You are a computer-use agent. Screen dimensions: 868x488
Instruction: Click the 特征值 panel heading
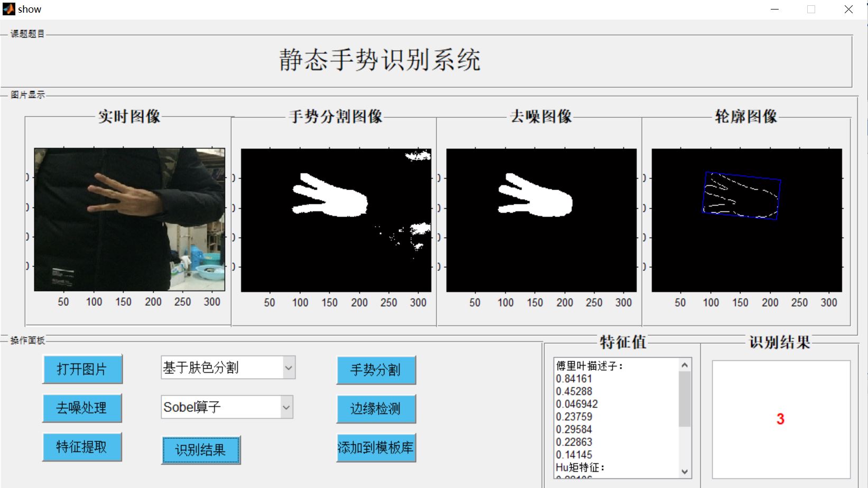click(623, 342)
